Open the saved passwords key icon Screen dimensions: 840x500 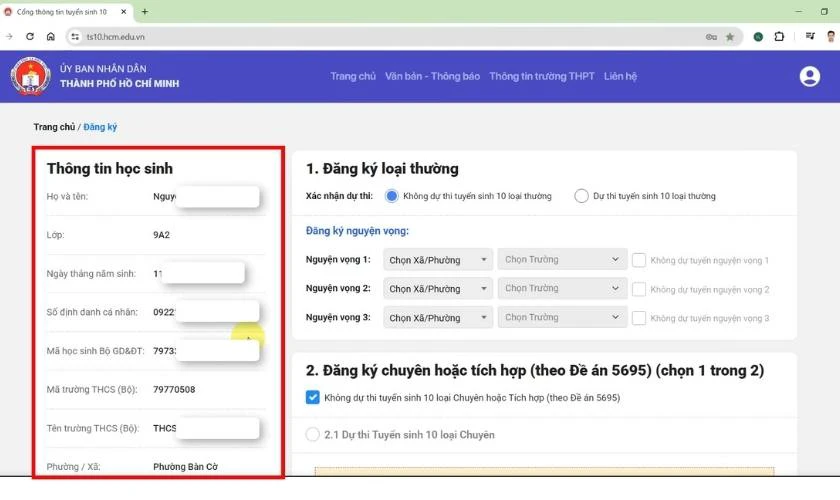point(711,37)
